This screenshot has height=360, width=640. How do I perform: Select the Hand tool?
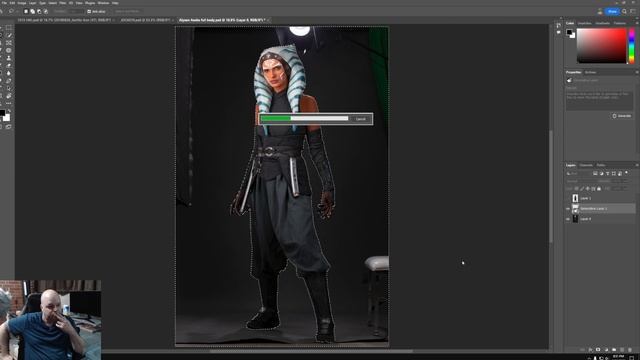click(x=9, y=96)
